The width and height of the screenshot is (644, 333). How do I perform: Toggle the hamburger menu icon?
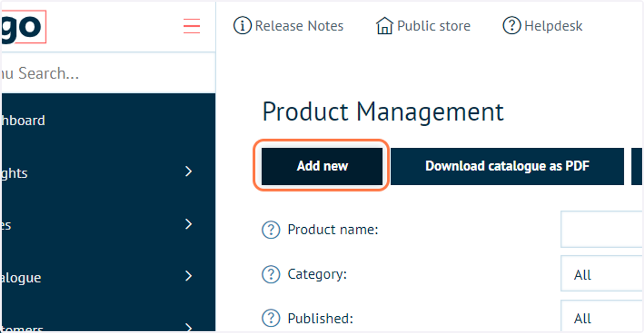click(192, 26)
